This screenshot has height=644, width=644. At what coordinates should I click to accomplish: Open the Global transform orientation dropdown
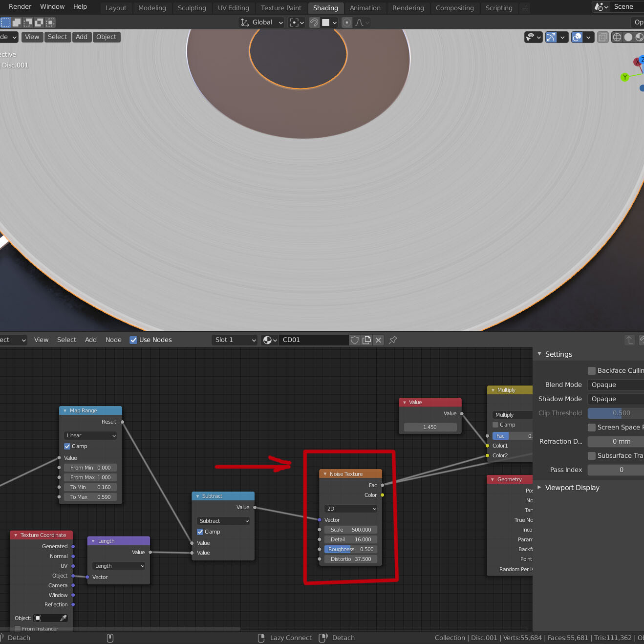261,22
